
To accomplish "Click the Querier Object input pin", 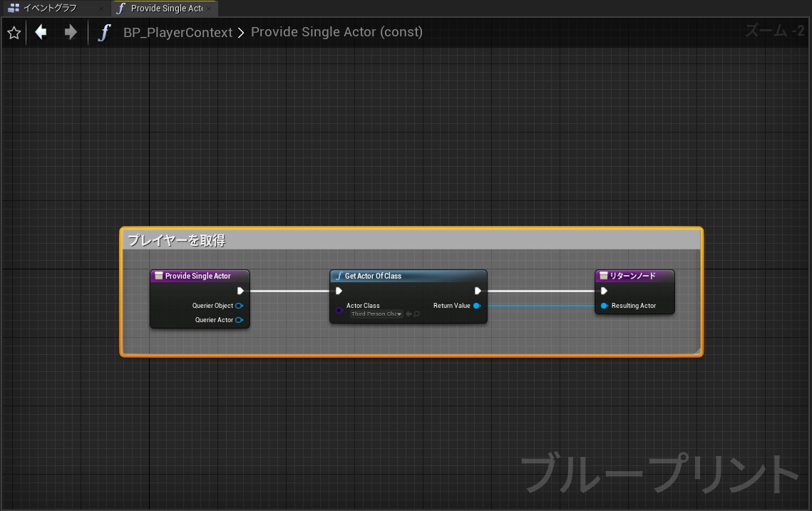I will coord(240,306).
